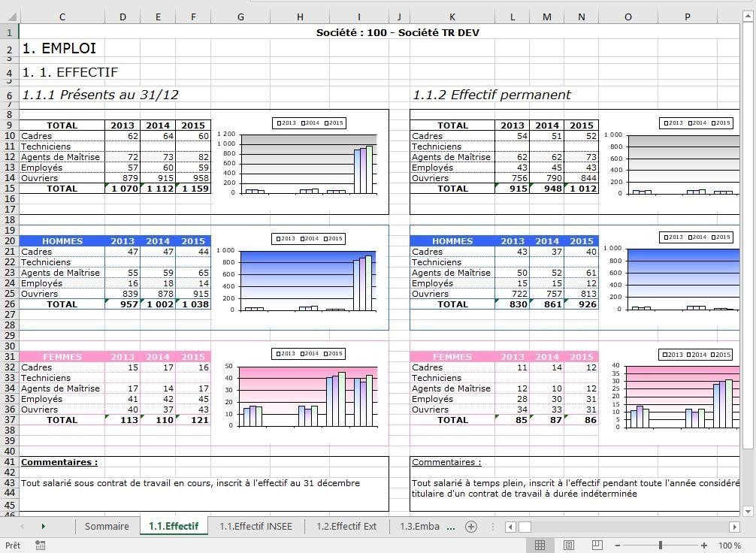The height and width of the screenshot is (553, 756).
Task: Select the HOMMES Présents blue chart
Action: [x=301, y=277]
